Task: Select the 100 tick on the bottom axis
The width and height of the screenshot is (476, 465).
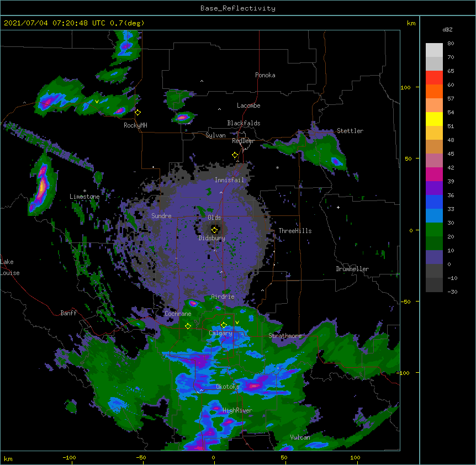Action: (x=355, y=457)
